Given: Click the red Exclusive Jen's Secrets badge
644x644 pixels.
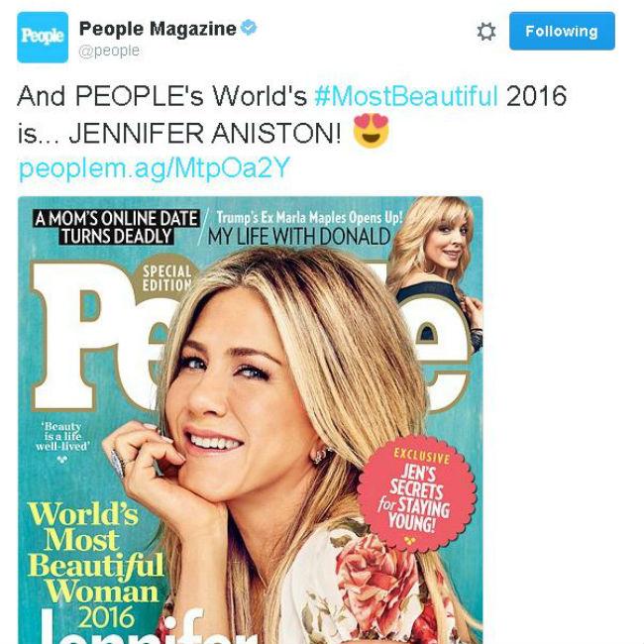Looking at the screenshot, I should tap(417, 493).
